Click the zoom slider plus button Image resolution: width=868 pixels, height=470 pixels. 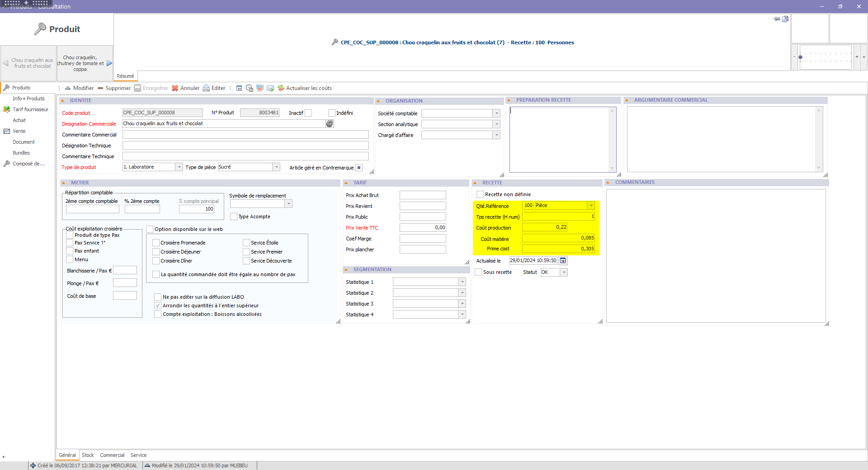[x=857, y=57]
